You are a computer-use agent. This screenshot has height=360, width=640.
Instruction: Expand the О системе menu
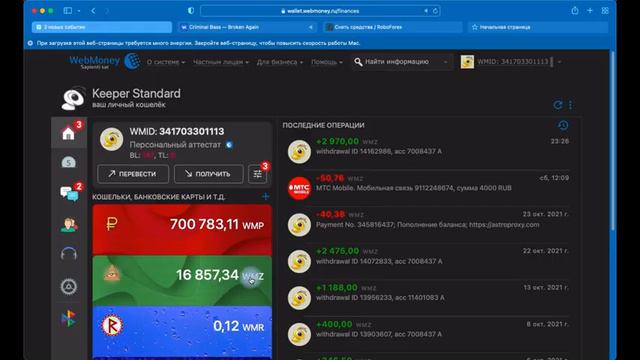click(166, 62)
